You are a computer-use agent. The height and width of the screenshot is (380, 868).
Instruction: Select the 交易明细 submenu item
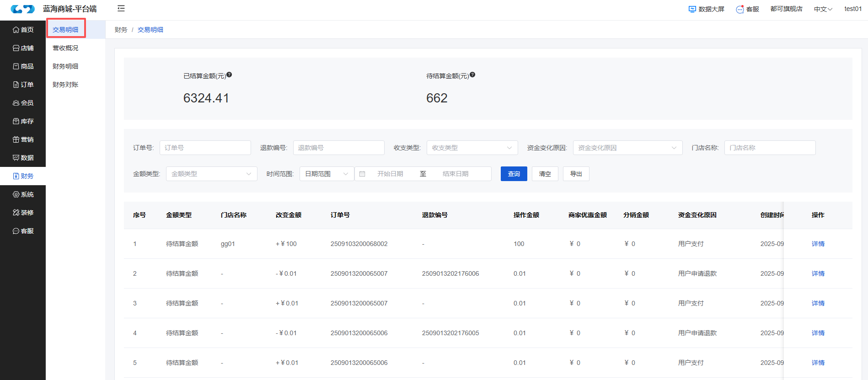pos(75,30)
